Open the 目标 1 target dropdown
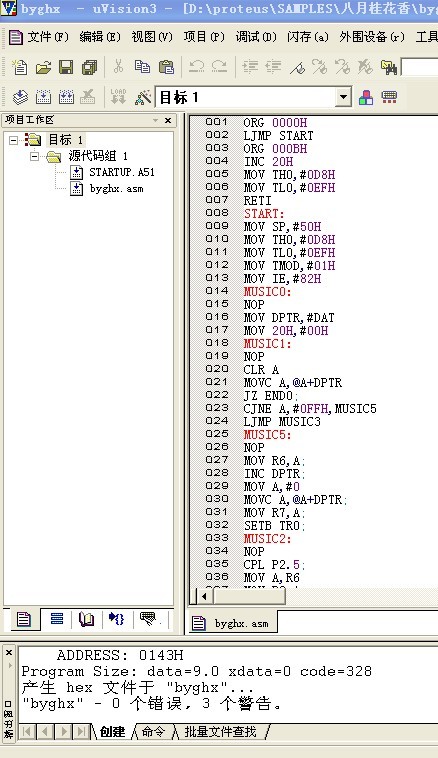Screen dimensions: 438x758 tap(343, 97)
